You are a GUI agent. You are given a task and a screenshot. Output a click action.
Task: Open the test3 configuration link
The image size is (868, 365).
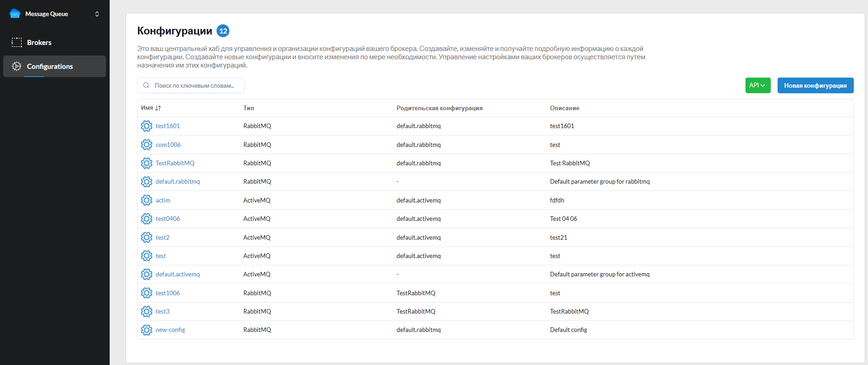(x=162, y=311)
